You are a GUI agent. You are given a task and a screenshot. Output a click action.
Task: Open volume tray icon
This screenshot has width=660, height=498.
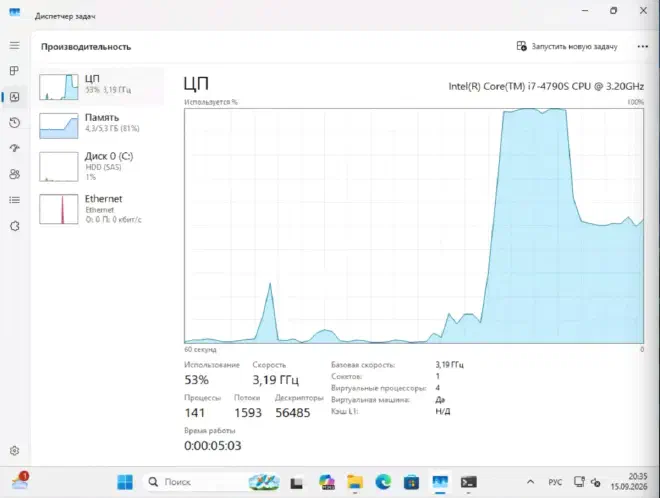[x=596, y=482]
